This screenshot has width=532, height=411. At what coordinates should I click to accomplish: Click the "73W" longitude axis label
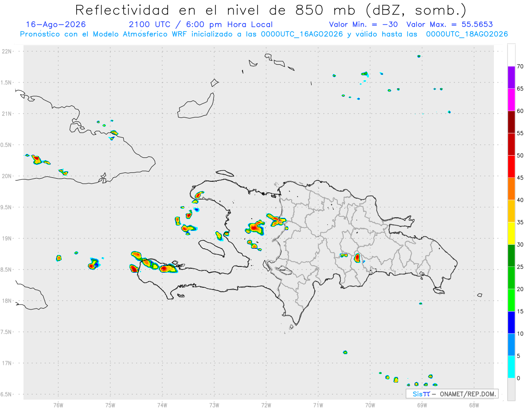(214, 405)
